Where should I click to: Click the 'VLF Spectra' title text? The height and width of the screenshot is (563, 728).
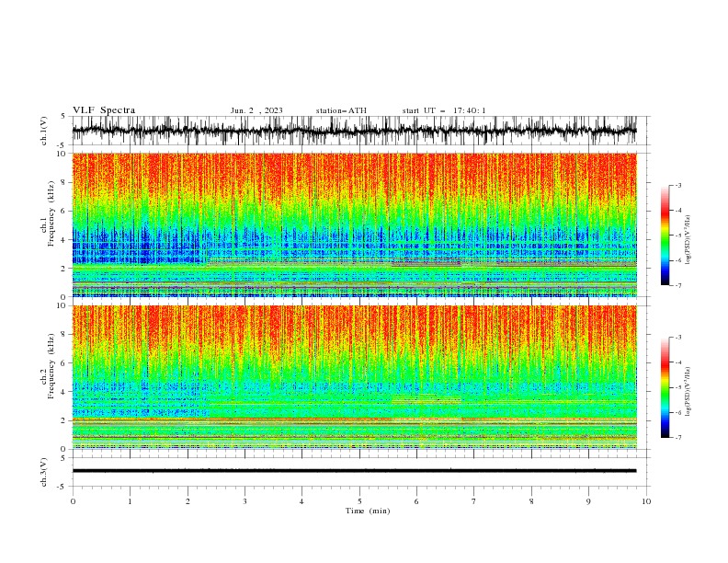104,110
